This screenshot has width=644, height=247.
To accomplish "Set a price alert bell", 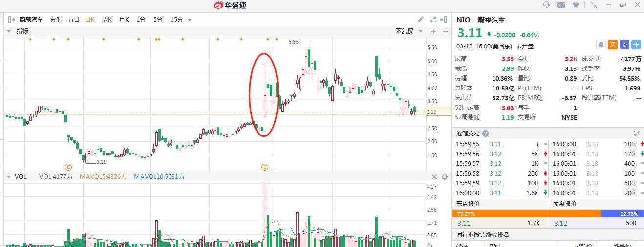I will point(601,45).
